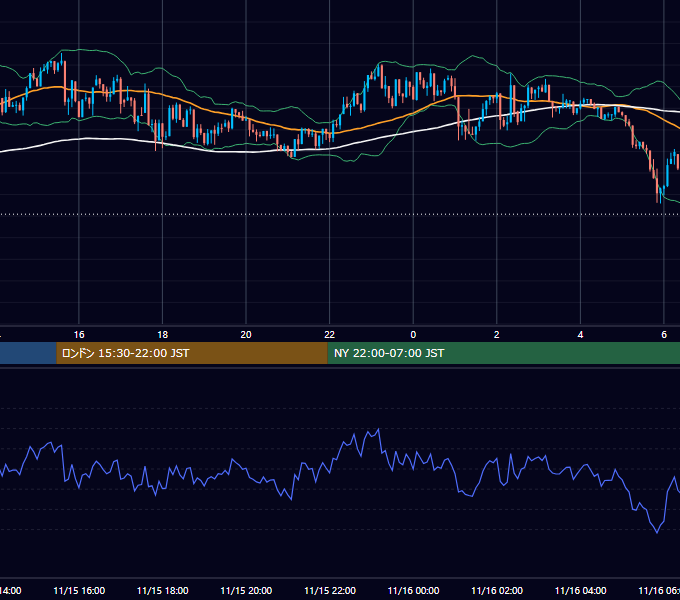
Task: Click the 20 hour axis label
Action: point(246,335)
